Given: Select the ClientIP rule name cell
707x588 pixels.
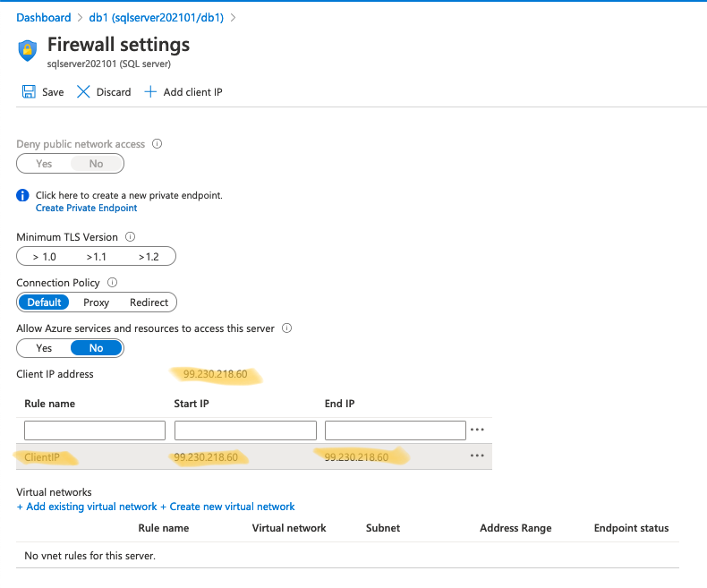Looking at the screenshot, I should 42,456.
